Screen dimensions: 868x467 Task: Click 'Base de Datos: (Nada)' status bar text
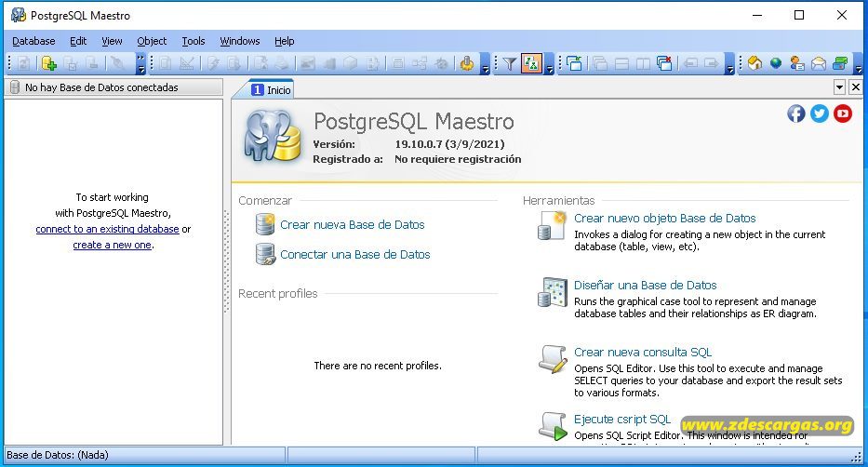58,455
